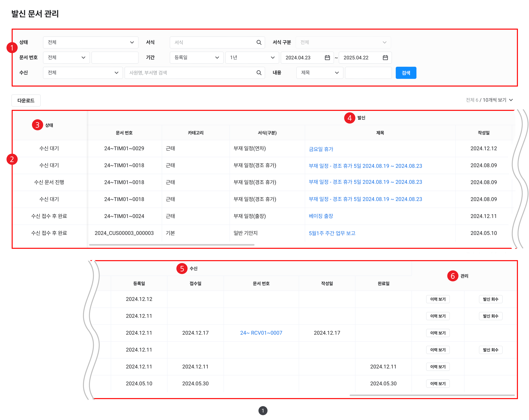Click search icon in 사원명, 부서명 field

(x=259, y=73)
